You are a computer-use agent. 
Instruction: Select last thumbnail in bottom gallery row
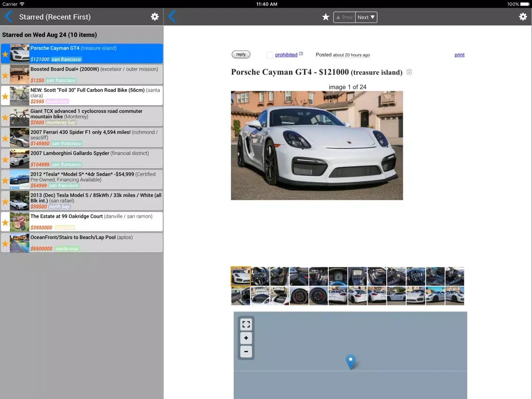pyautogui.click(x=455, y=296)
